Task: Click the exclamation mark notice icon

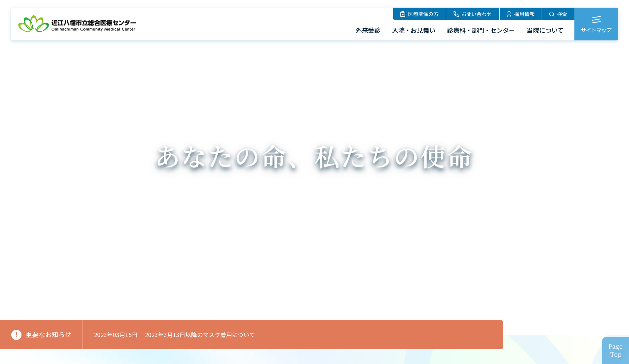Action: tap(16, 335)
